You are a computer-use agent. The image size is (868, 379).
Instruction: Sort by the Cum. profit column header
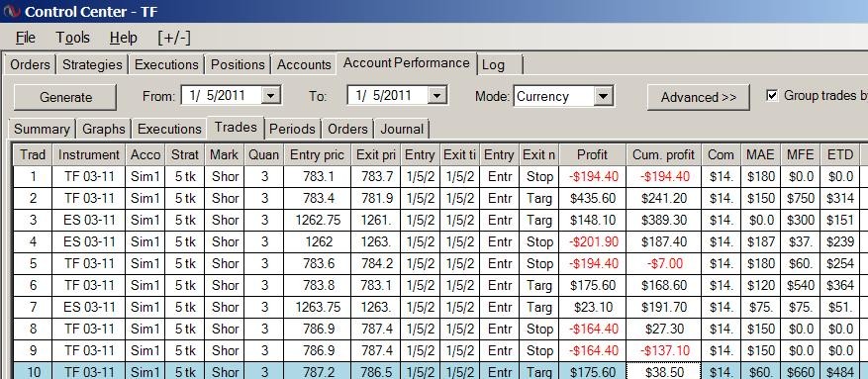pyautogui.click(x=663, y=155)
